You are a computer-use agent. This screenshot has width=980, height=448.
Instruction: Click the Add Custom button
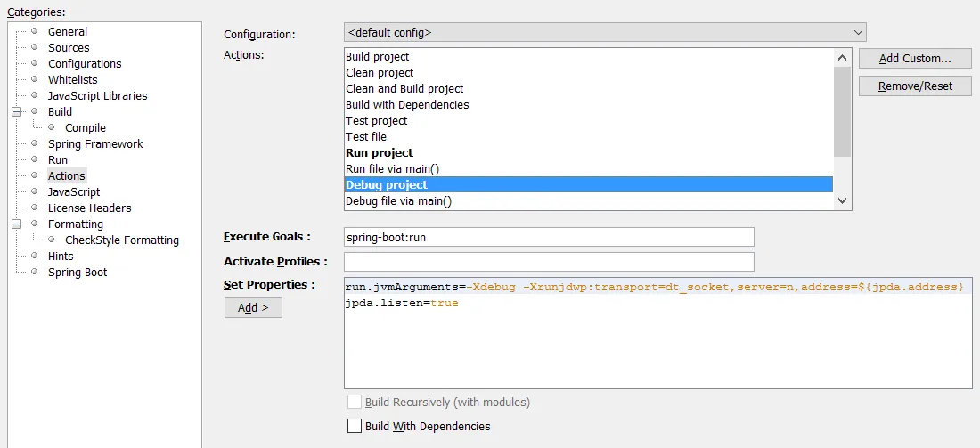pos(914,59)
